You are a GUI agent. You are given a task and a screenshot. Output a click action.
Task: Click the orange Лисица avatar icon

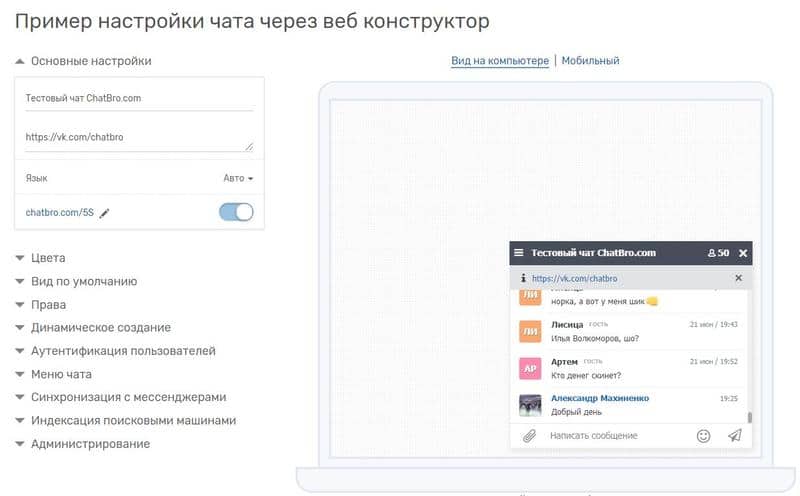pyautogui.click(x=530, y=331)
